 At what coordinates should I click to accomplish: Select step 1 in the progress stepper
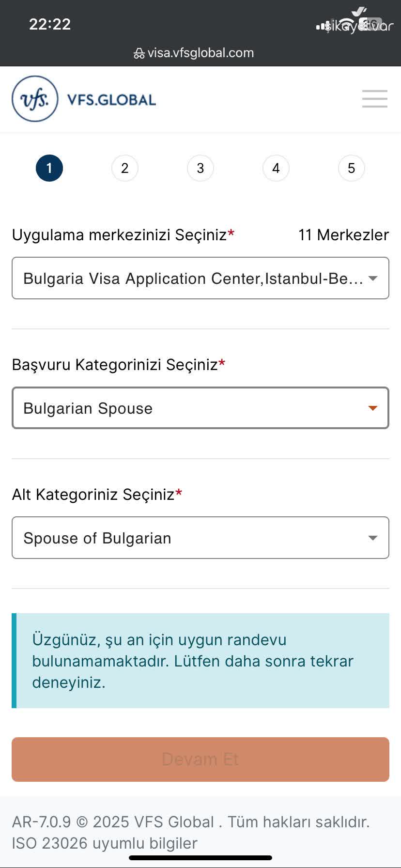point(49,168)
